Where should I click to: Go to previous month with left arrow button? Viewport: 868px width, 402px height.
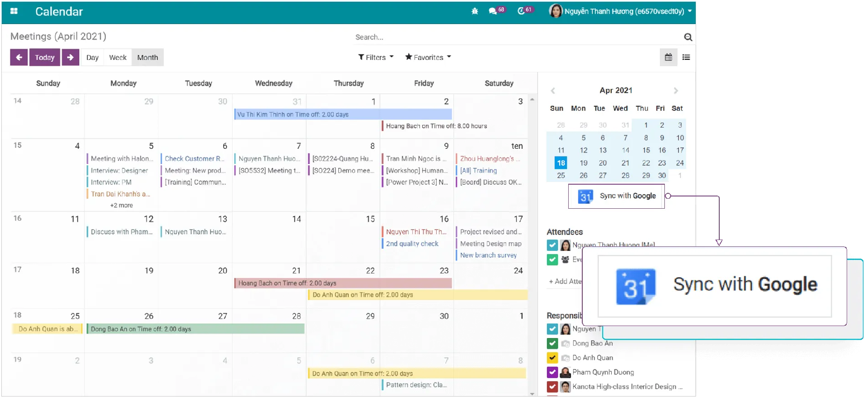point(19,57)
